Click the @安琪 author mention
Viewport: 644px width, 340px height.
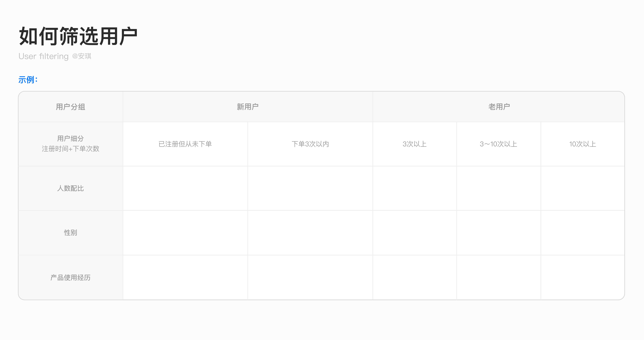click(82, 56)
